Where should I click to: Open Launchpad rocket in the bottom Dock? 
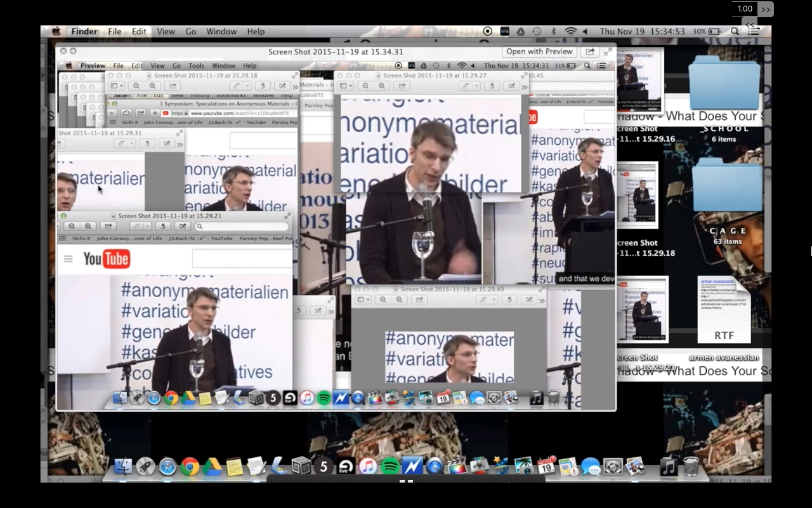point(145,467)
